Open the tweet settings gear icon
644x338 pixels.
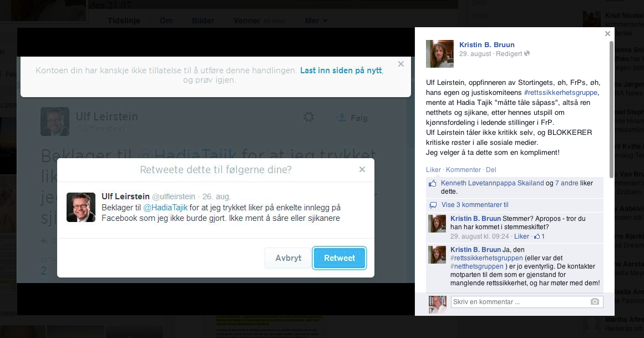(308, 117)
